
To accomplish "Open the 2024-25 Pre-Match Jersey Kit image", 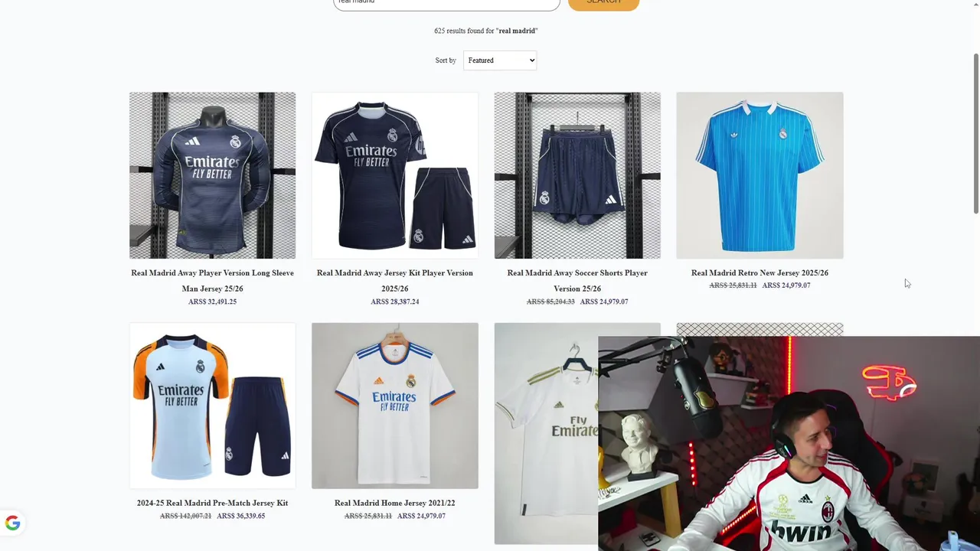I will (x=212, y=406).
